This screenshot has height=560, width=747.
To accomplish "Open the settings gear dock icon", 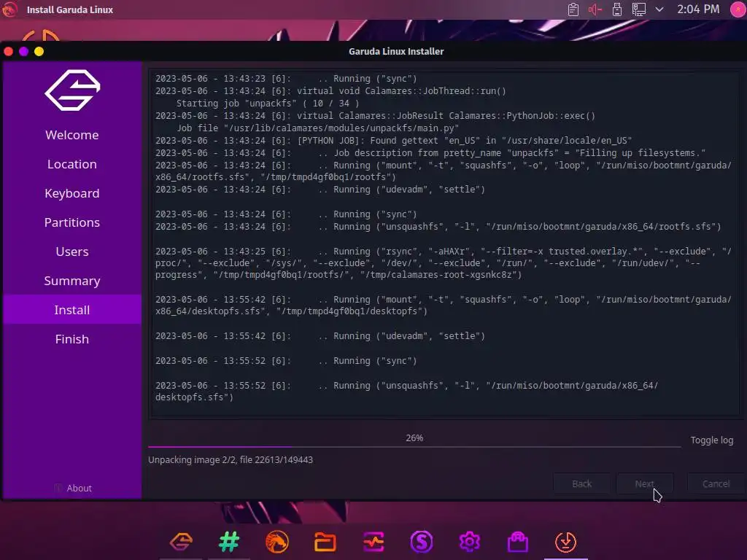I will (470, 542).
